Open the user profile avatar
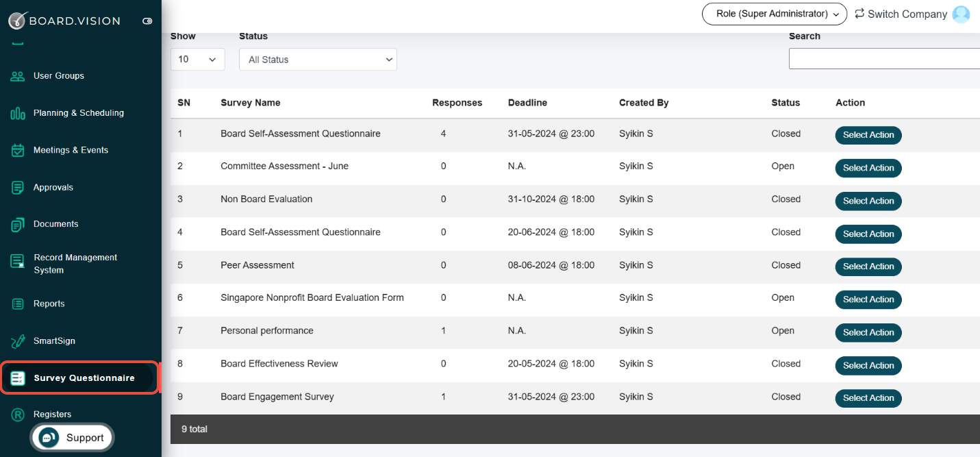 coord(962,14)
